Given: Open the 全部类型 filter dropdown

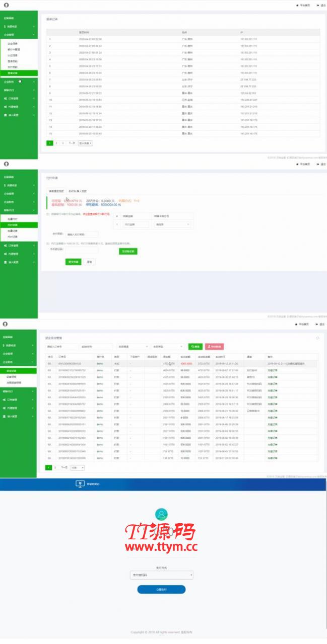Looking at the screenshot, I should click(168, 347).
